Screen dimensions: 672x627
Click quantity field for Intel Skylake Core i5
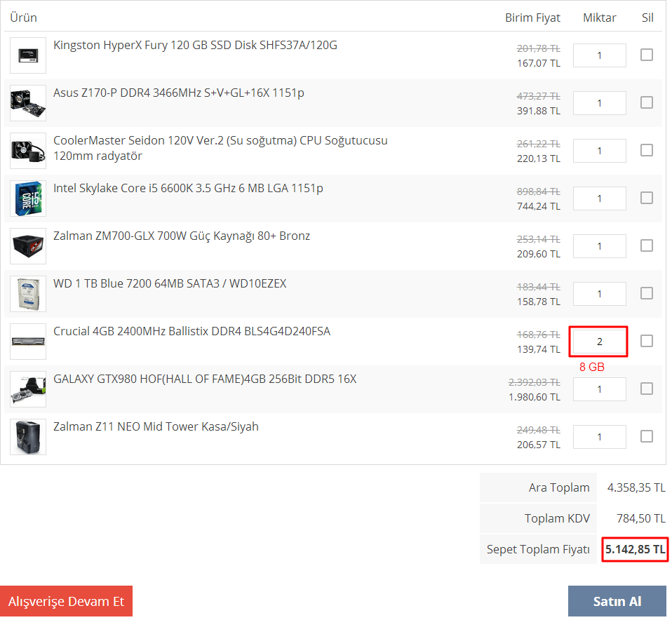pyautogui.click(x=600, y=198)
